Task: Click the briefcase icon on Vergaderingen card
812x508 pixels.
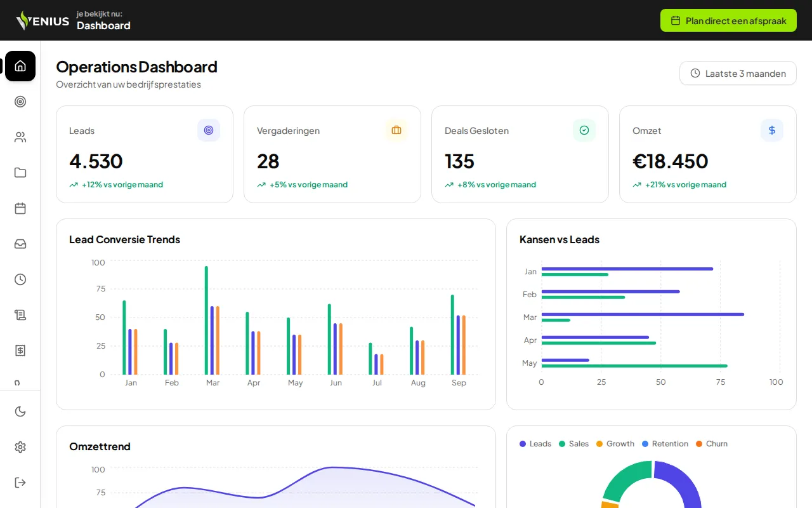Action: (x=396, y=130)
